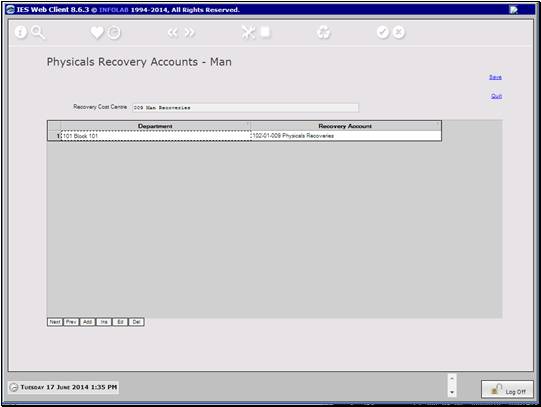Select the Physicals Recoveries account cell

346,136
